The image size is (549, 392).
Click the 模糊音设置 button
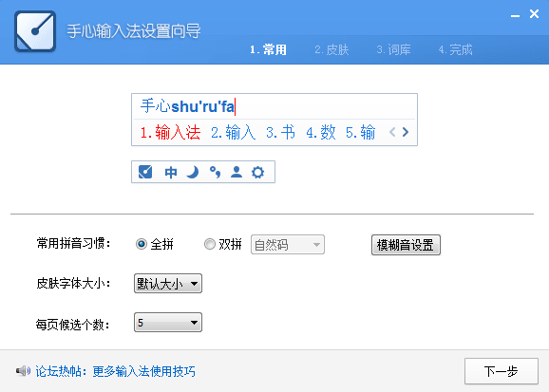406,245
